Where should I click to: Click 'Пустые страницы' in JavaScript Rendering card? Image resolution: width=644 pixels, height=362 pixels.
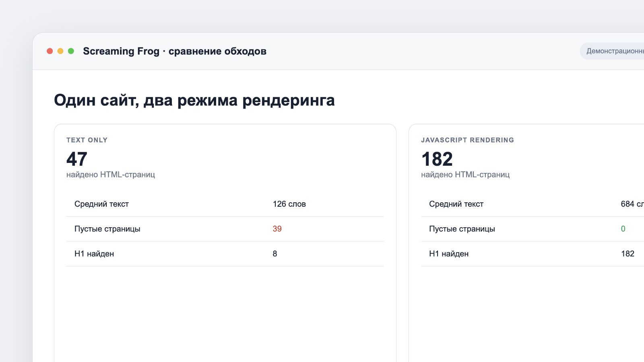click(x=462, y=229)
